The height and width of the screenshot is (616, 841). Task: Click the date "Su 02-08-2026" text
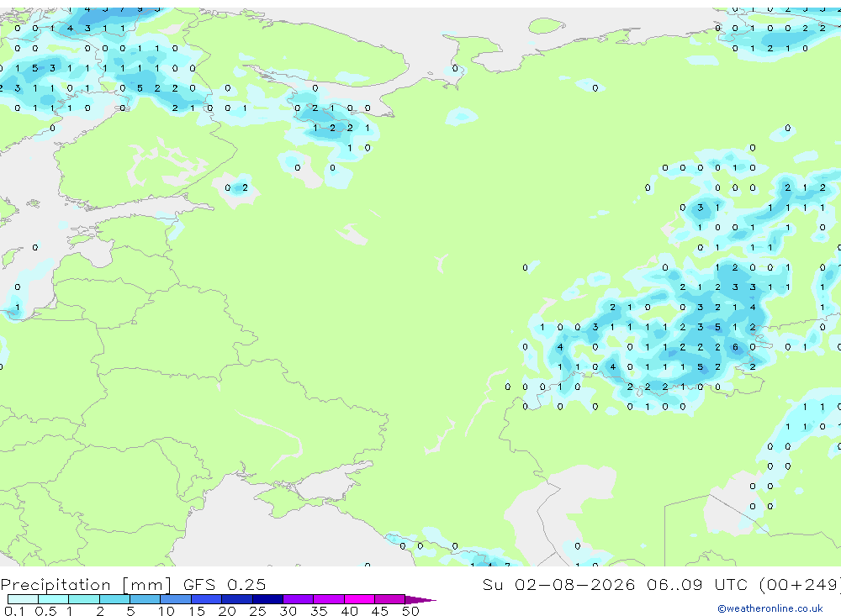point(558,584)
